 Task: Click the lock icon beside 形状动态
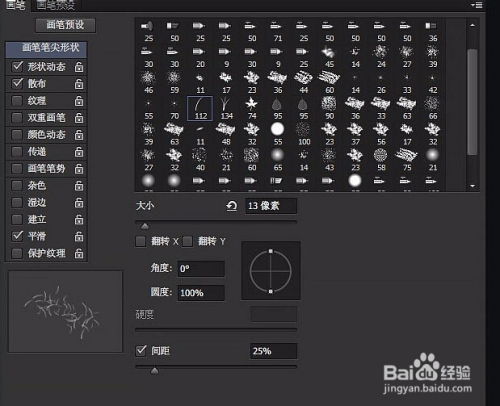tap(79, 67)
